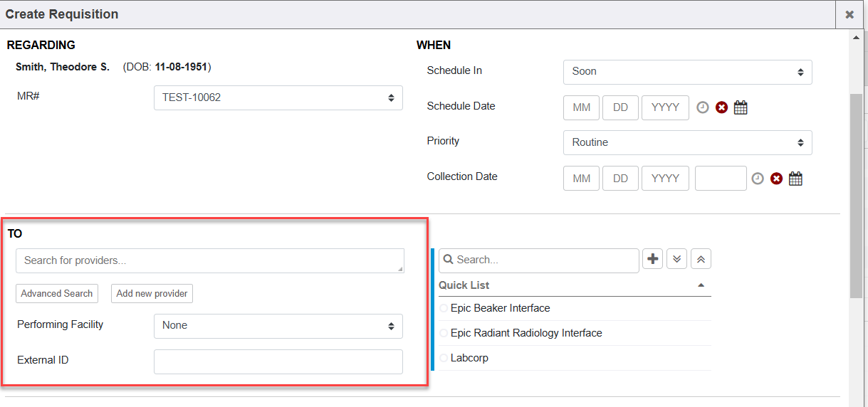
Task: Open the Priority dropdown set to Routine
Action: (687, 143)
